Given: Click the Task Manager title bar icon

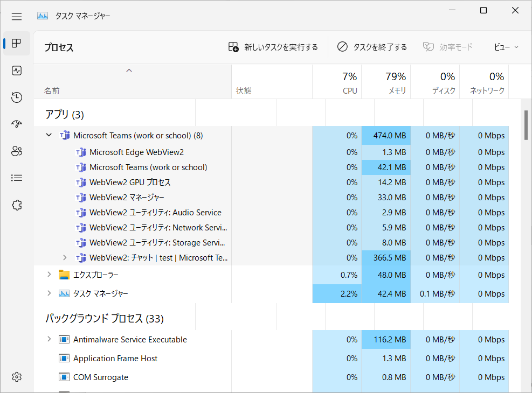Looking at the screenshot, I should pyautogui.click(x=43, y=16).
